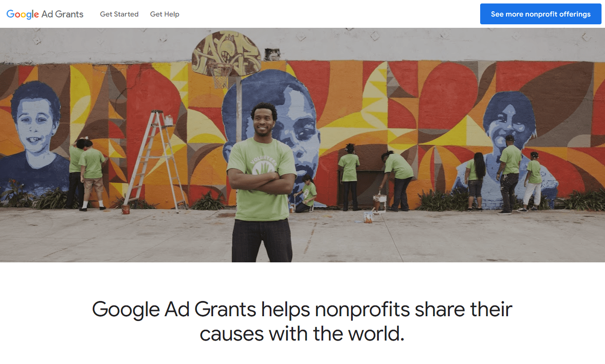Click the paint bucket on the pavement
The width and height of the screenshot is (605, 364).
pyautogui.click(x=368, y=216)
